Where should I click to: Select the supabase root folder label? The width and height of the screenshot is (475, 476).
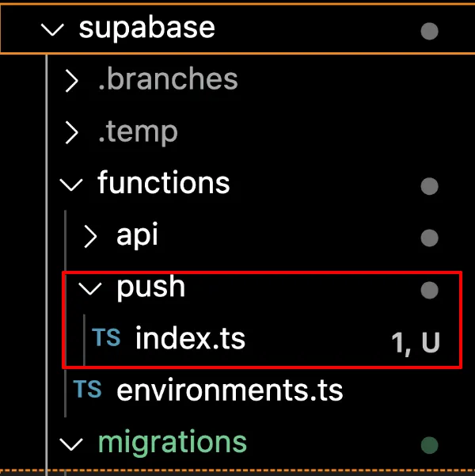coord(146,28)
